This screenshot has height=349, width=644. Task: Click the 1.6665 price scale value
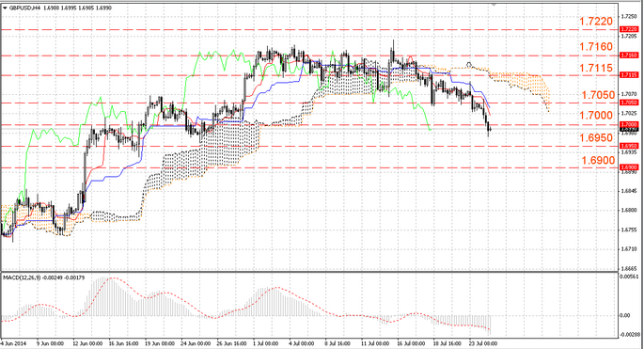point(629,268)
